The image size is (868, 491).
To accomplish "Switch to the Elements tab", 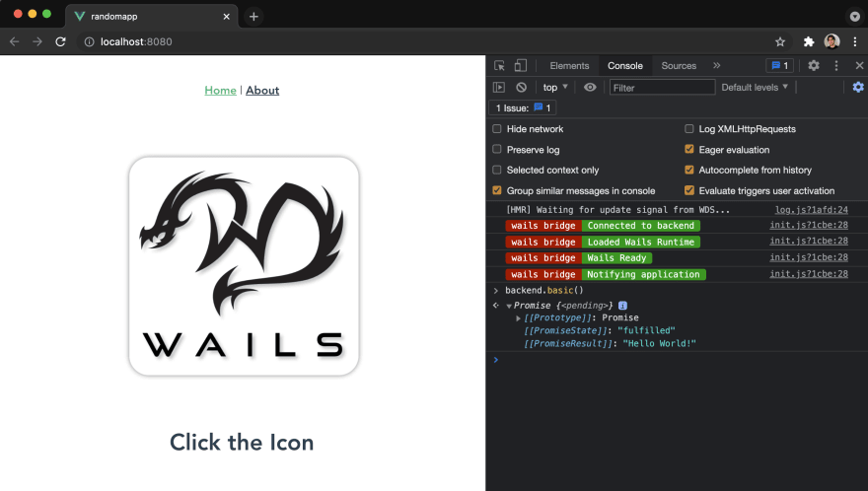I will coord(569,66).
